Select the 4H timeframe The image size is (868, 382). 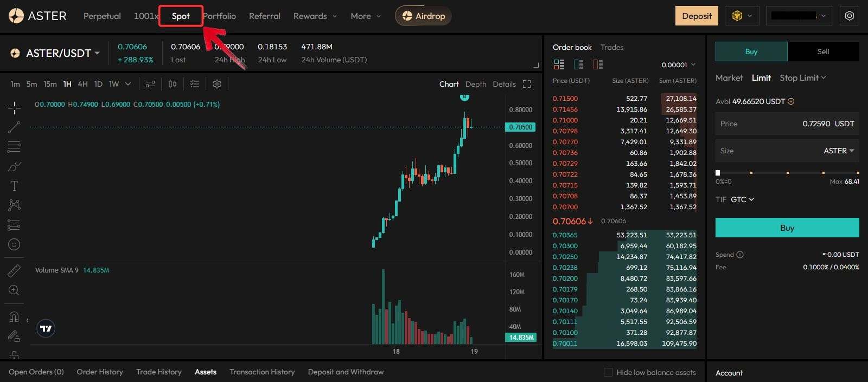point(82,84)
